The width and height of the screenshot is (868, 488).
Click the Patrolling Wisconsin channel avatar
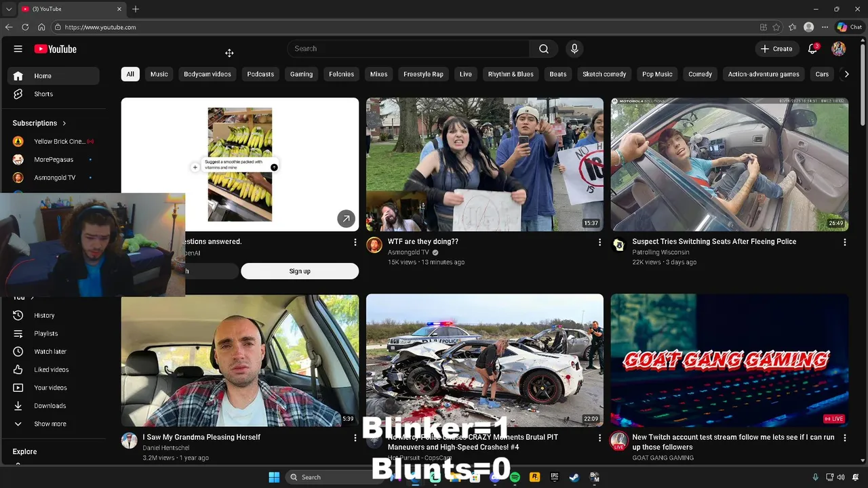click(x=618, y=245)
